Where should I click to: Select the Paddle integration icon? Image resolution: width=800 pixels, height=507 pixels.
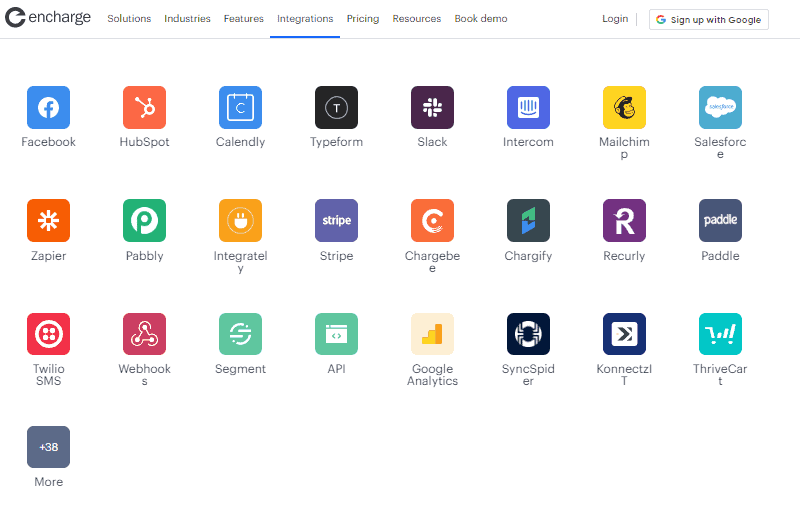pos(720,220)
